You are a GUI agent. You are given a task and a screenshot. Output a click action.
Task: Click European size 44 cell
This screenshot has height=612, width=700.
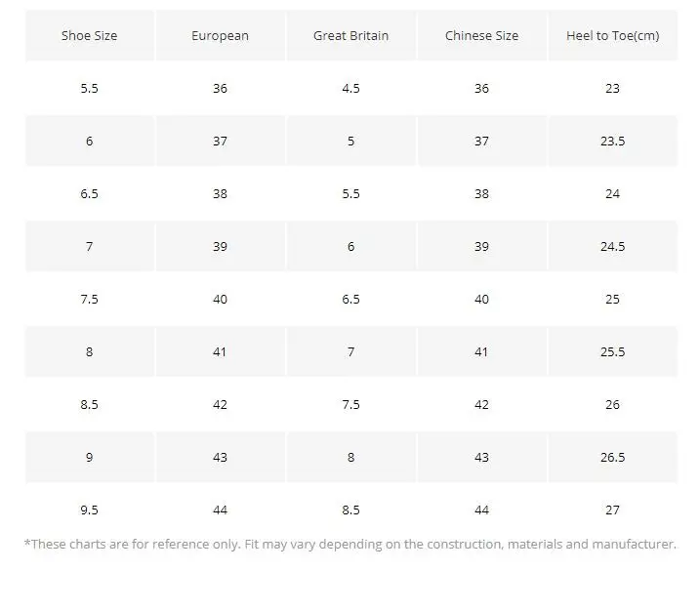[220, 510]
